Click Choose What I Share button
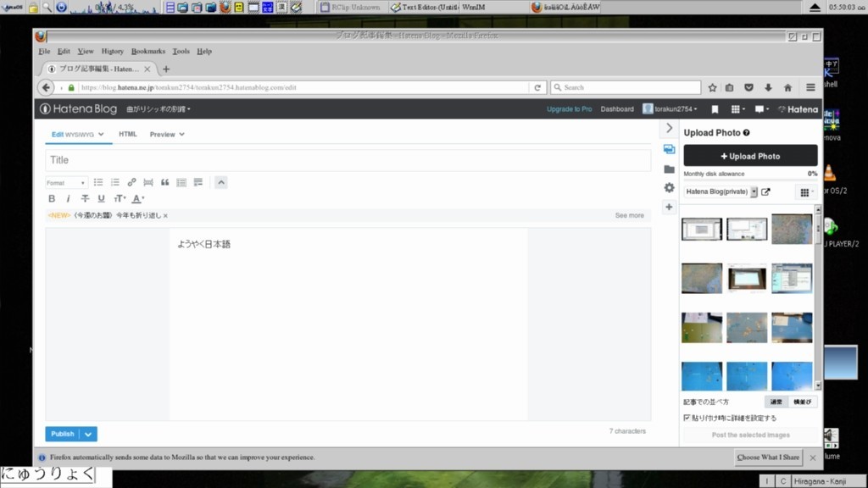This screenshot has width=868, height=488. click(x=768, y=457)
